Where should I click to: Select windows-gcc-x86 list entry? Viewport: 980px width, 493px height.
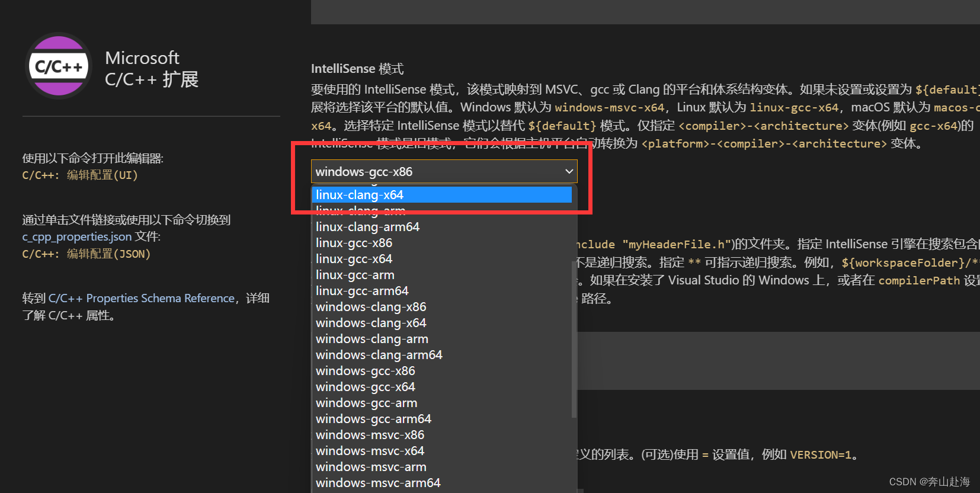[442, 371]
